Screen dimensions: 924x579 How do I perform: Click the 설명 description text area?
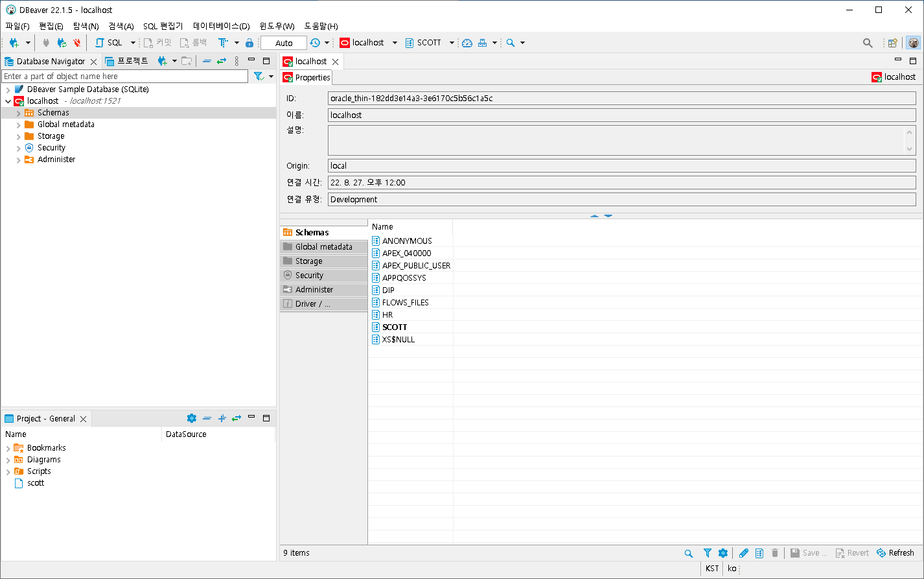point(616,140)
